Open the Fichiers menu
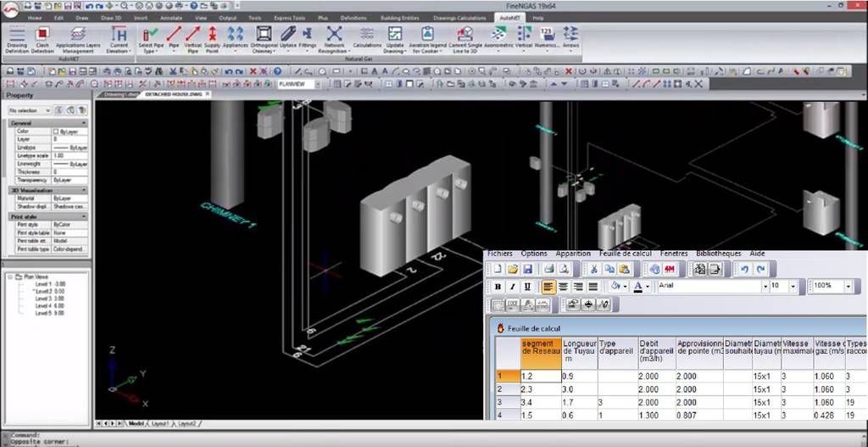 click(x=499, y=254)
